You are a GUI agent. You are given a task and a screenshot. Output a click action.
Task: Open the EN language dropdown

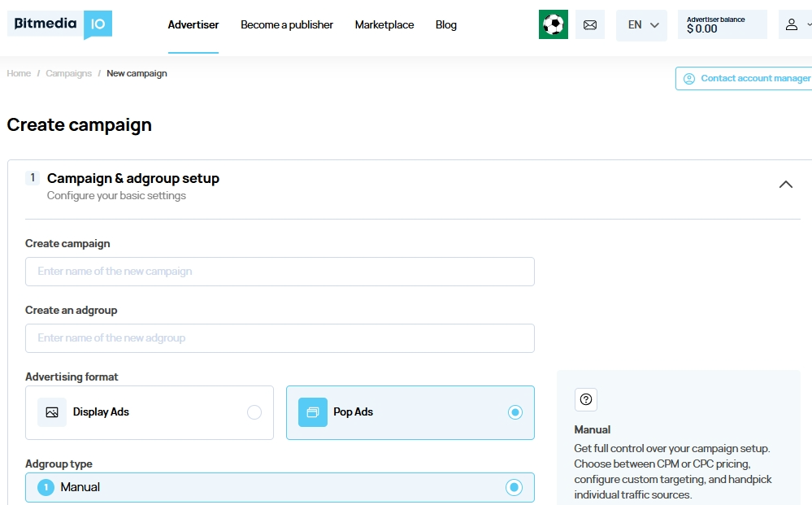[641, 24]
